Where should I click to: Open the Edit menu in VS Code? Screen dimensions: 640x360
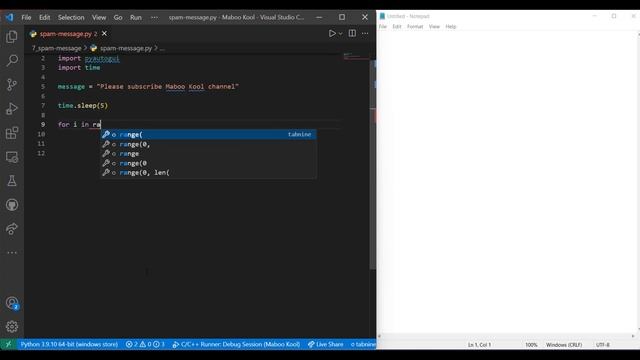[x=44, y=18]
